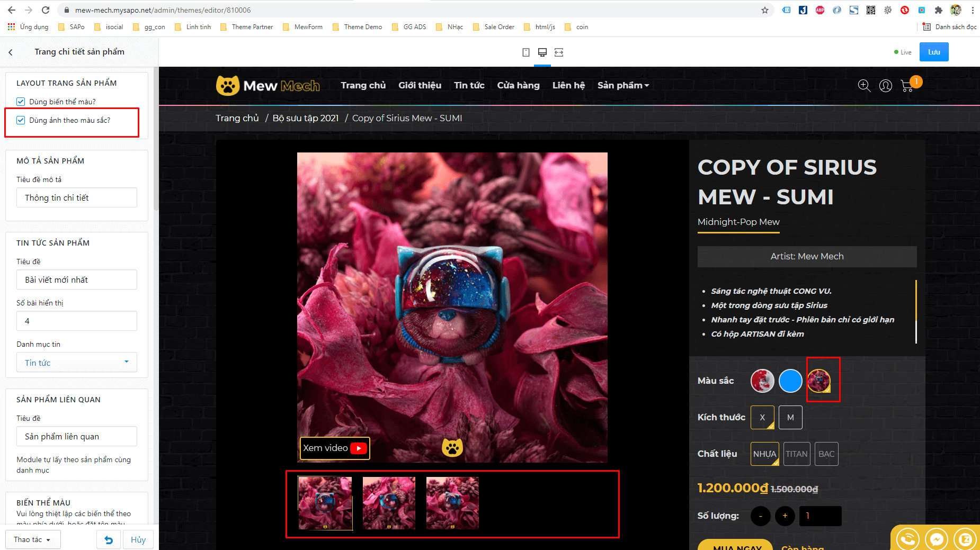Click the Bài viết mới nhất title field

(77, 279)
